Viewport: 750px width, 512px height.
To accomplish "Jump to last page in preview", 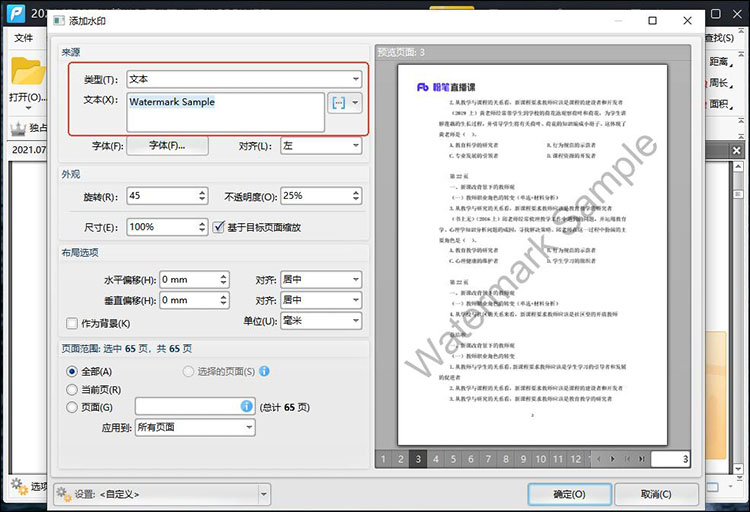I will pos(641,459).
